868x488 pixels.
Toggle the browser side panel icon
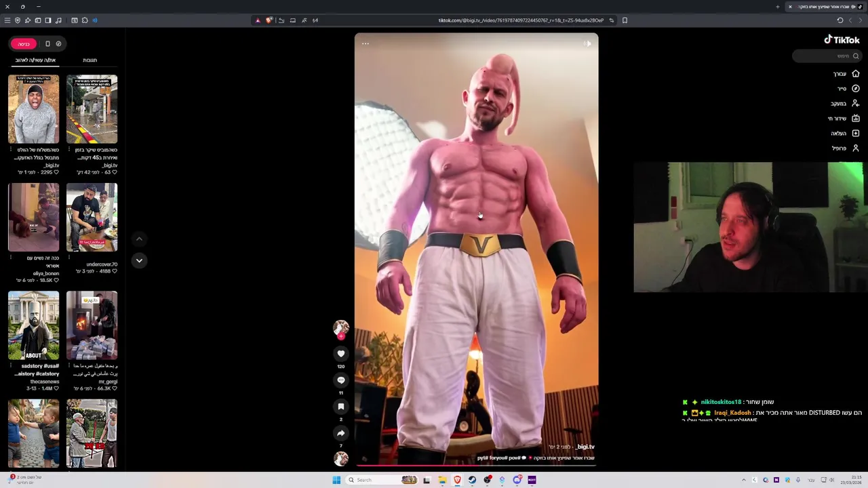(47, 20)
